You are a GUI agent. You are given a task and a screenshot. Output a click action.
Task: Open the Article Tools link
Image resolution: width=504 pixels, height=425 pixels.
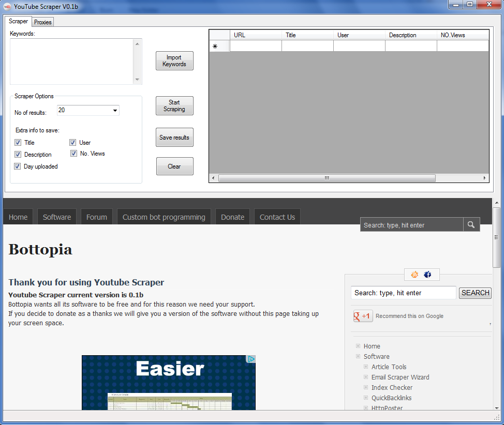[x=389, y=367]
